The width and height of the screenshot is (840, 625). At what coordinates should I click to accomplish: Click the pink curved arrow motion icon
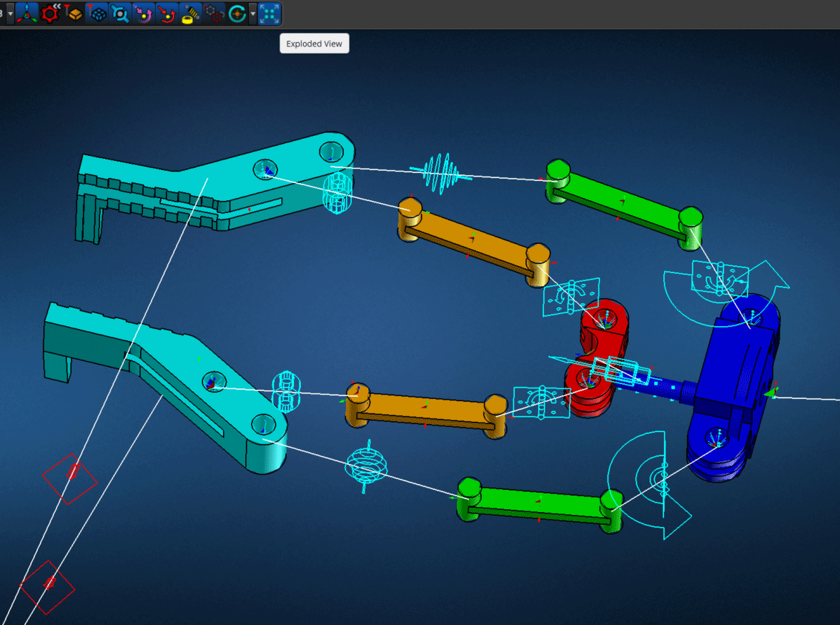[x=144, y=13]
